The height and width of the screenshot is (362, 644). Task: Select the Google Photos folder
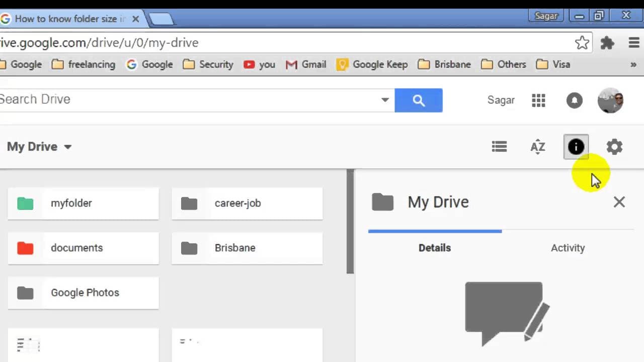[83, 293]
